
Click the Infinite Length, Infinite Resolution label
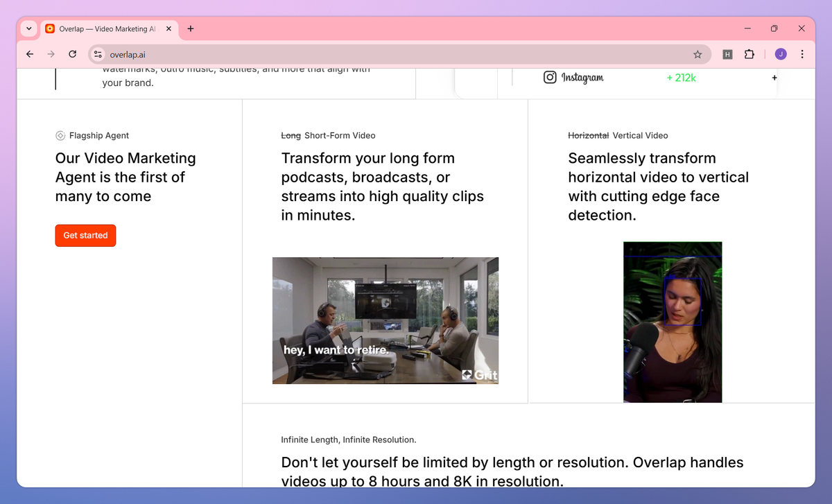[x=349, y=440]
